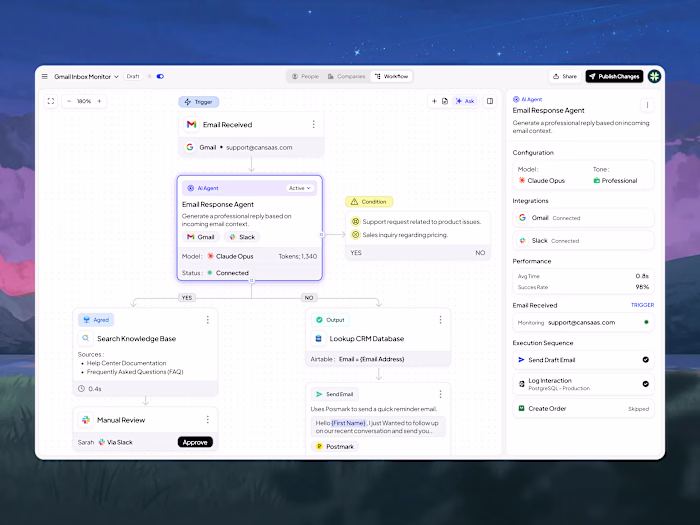Click the Search Knowledge Base magnifier icon

[x=85, y=338]
